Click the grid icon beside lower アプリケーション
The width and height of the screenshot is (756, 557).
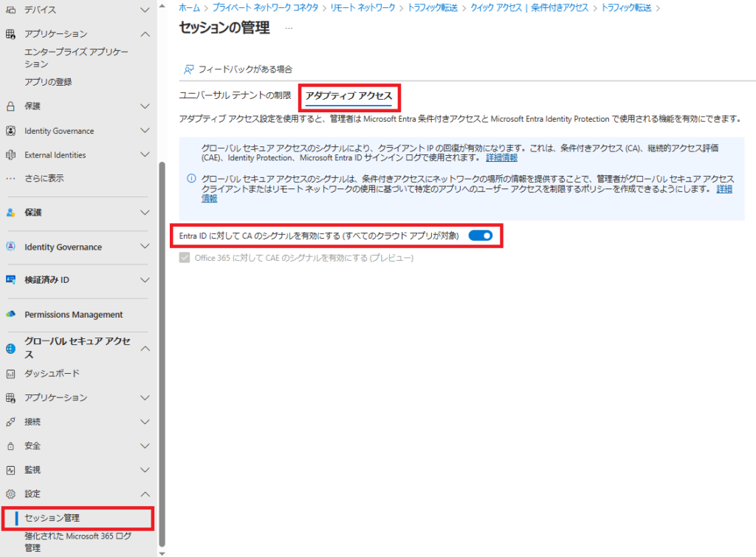(x=10, y=398)
